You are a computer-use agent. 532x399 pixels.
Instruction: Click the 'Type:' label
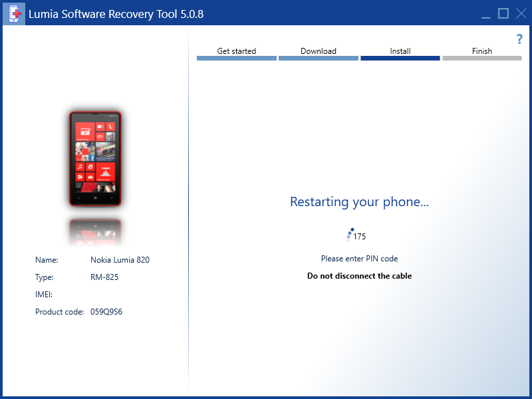tap(44, 277)
